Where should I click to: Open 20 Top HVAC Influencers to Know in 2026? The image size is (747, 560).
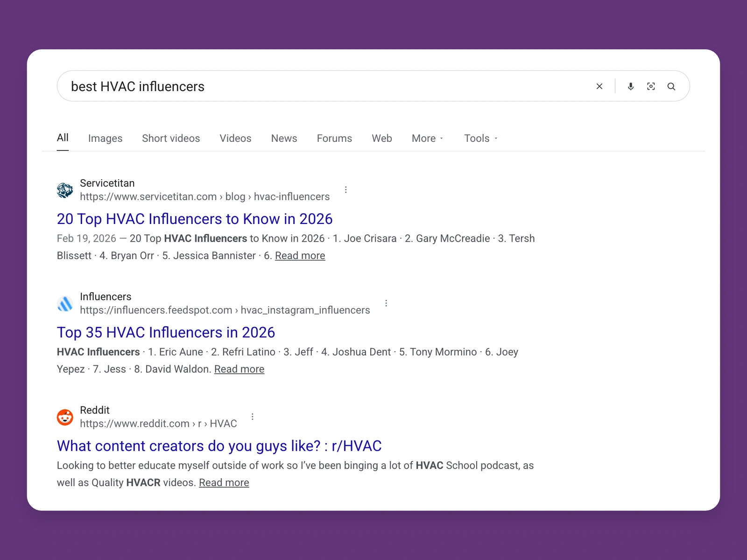(195, 219)
